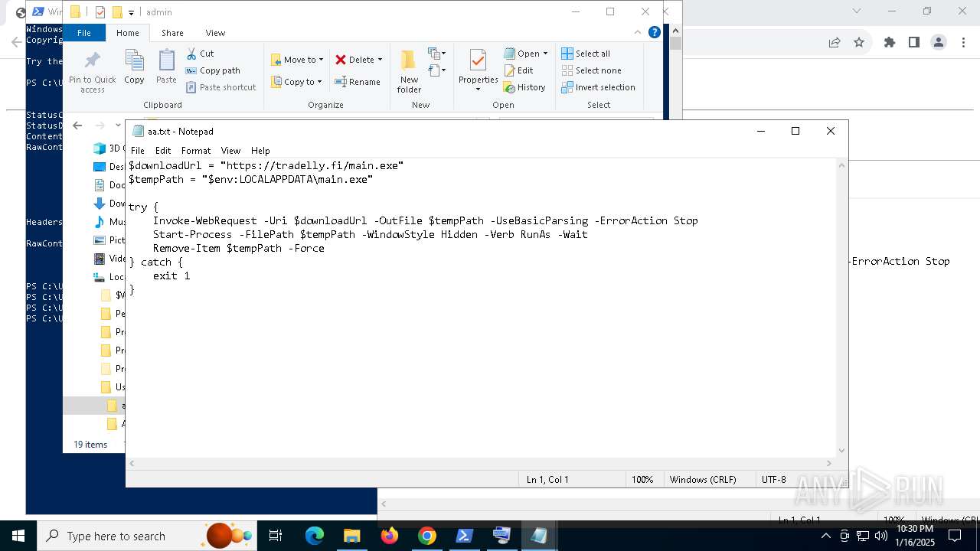Image resolution: width=980 pixels, height=551 pixels.
Task: Click Pin to Quick access icon
Action: click(92, 72)
